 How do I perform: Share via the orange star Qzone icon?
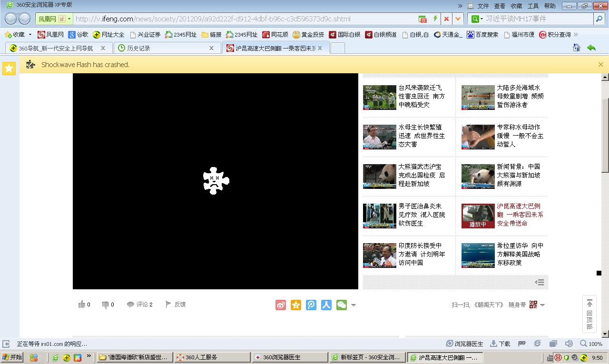[296, 305]
